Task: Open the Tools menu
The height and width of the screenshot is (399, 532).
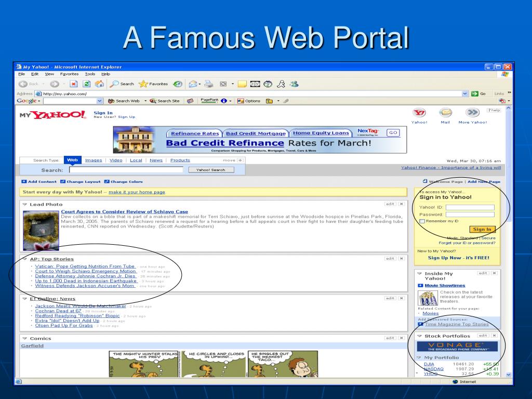Action: click(90, 74)
